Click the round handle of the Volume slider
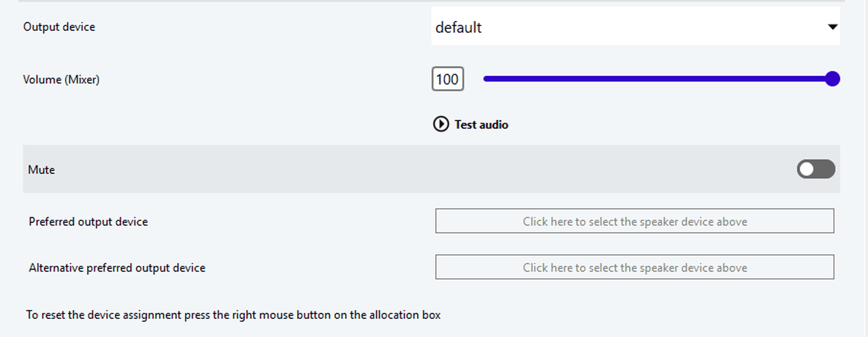The width and height of the screenshot is (868, 337). pos(832,79)
